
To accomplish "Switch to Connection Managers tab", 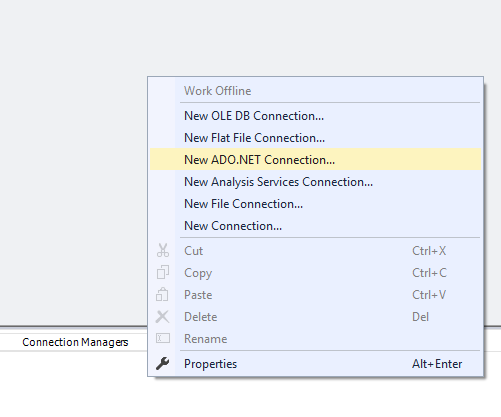I will [x=75, y=342].
